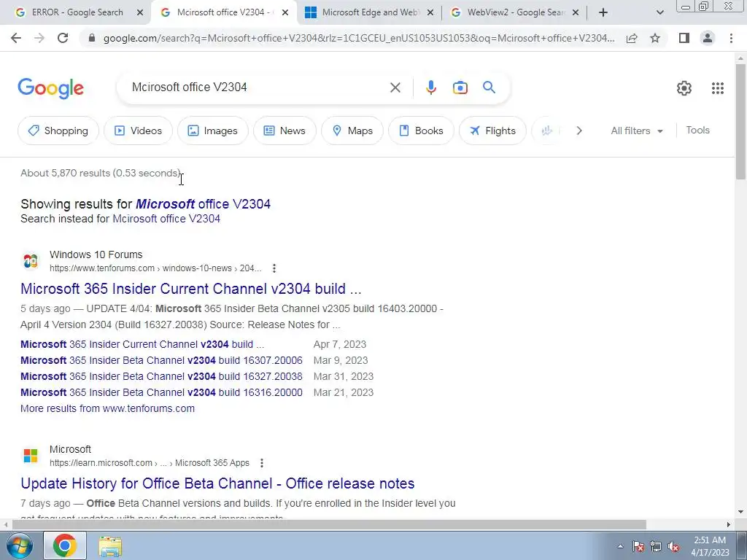The width and height of the screenshot is (747, 560).
Task: Open Windows Explorer from the taskbar
Action: (x=110, y=545)
